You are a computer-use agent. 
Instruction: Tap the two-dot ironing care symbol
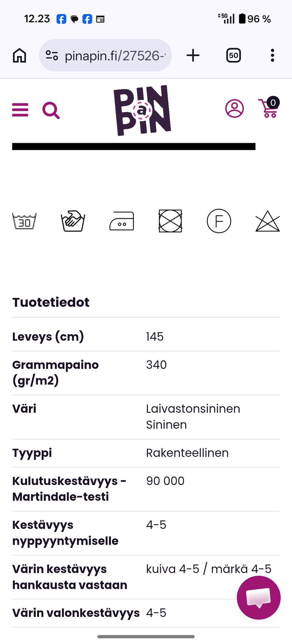(x=122, y=221)
